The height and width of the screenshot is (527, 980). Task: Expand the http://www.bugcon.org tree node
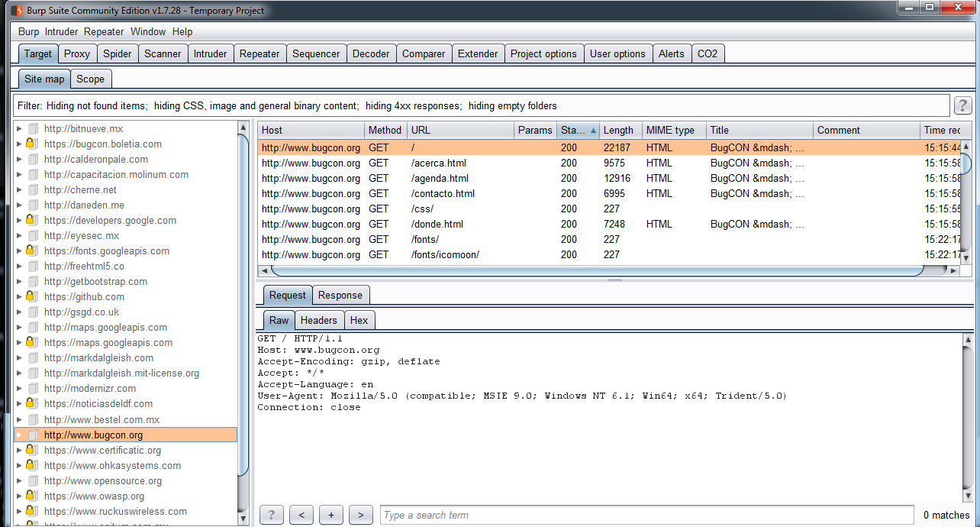pos(19,435)
